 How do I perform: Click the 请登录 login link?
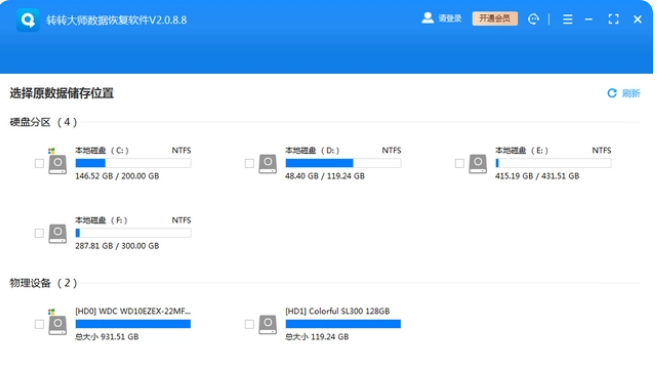click(450, 18)
